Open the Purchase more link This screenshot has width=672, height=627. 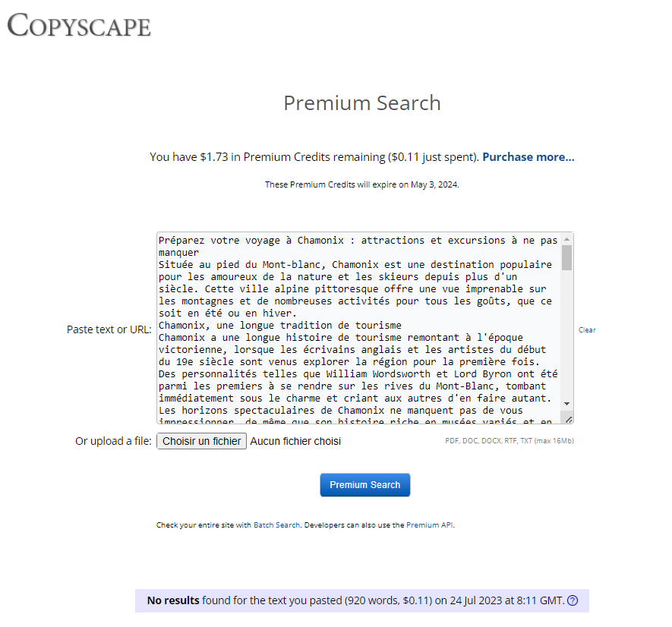pos(528,157)
